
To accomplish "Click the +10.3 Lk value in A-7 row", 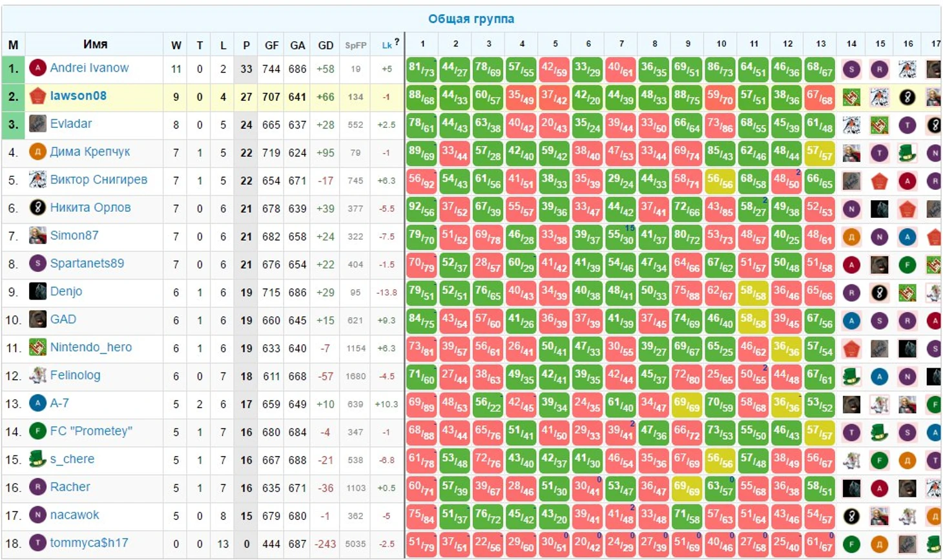I will click(386, 404).
